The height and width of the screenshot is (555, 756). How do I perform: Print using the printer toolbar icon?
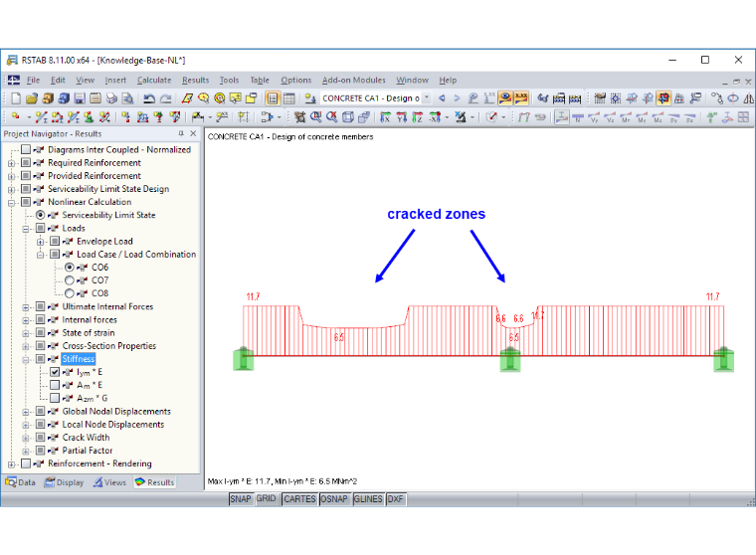(111, 98)
